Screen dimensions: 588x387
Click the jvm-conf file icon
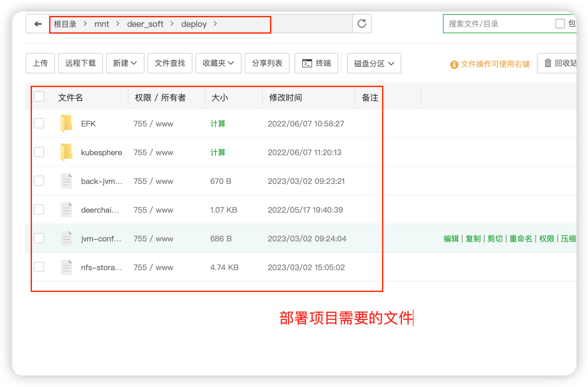tap(66, 239)
